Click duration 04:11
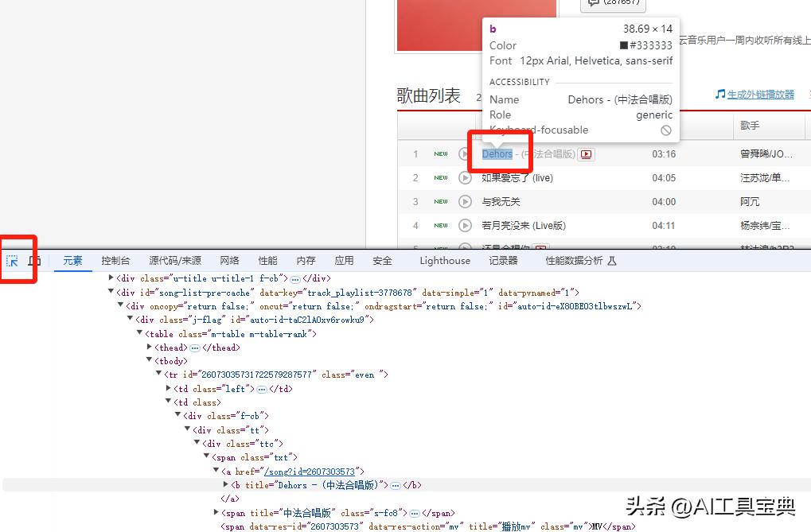 [x=664, y=225]
